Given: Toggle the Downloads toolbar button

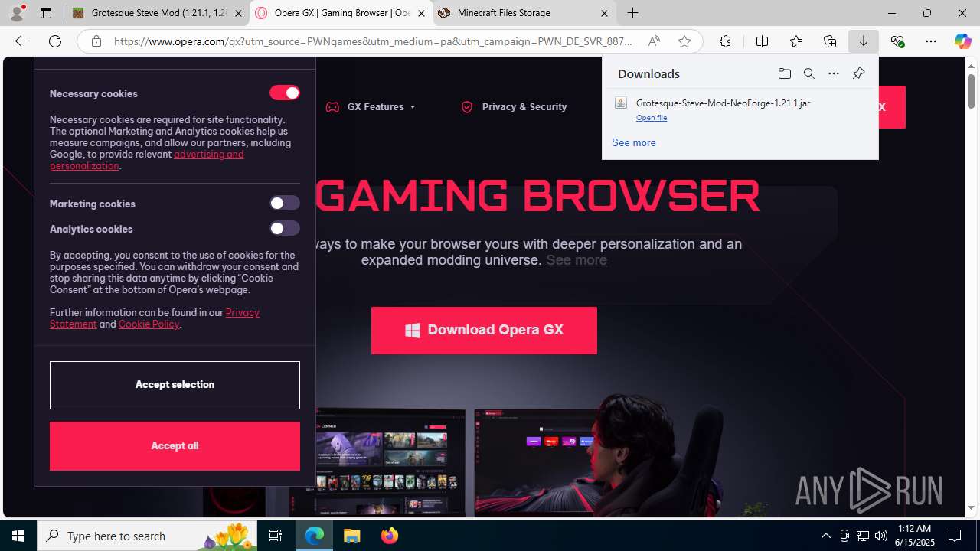Looking at the screenshot, I should pyautogui.click(x=864, y=41).
